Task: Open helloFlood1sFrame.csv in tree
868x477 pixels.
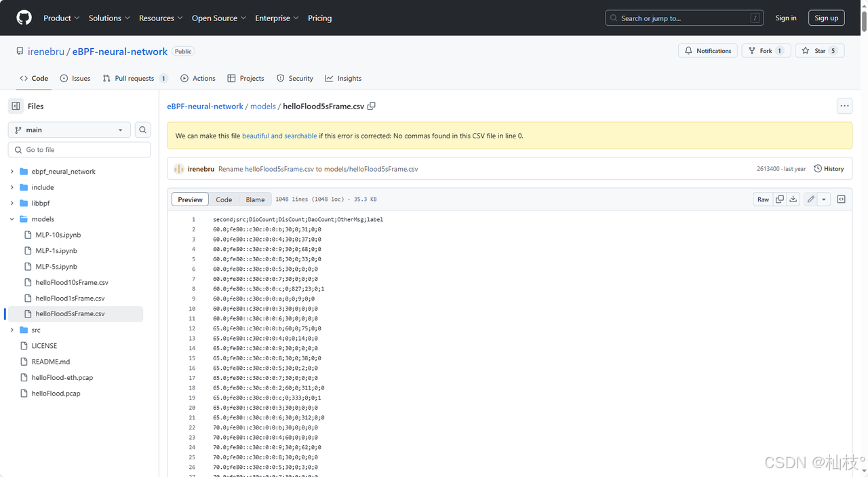Action: 70,299
